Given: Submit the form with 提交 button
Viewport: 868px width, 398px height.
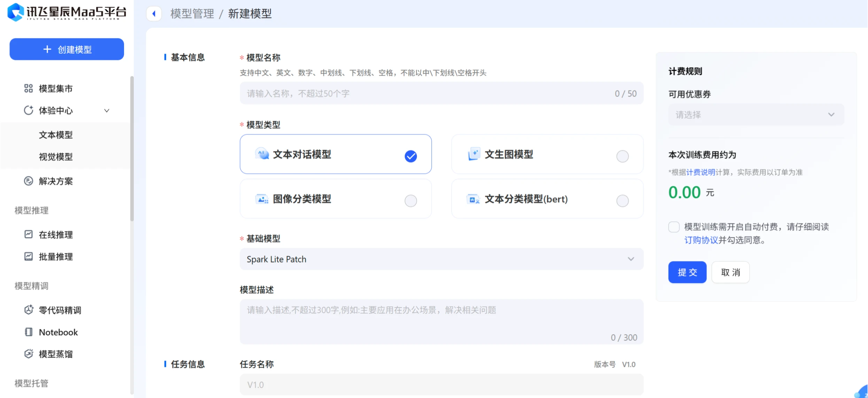Looking at the screenshot, I should coord(687,272).
